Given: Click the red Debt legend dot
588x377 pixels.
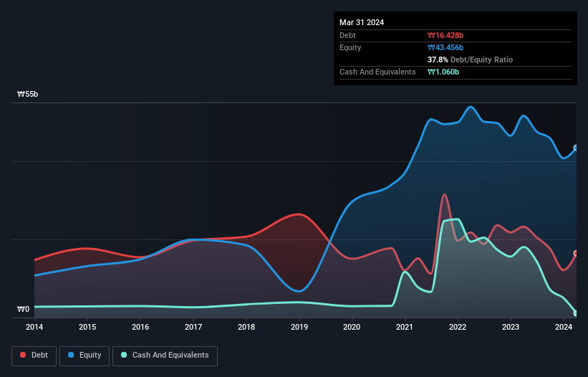Looking at the screenshot, I should (x=23, y=355).
